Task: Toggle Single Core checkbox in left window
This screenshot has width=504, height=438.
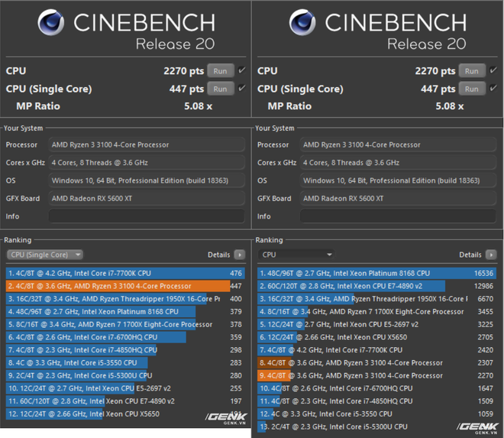Action: 241,88
